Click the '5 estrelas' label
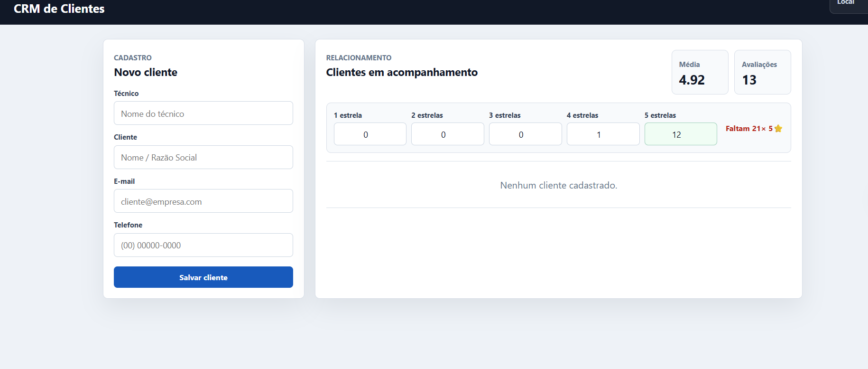The height and width of the screenshot is (369, 868). pyautogui.click(x=660, y=115)
